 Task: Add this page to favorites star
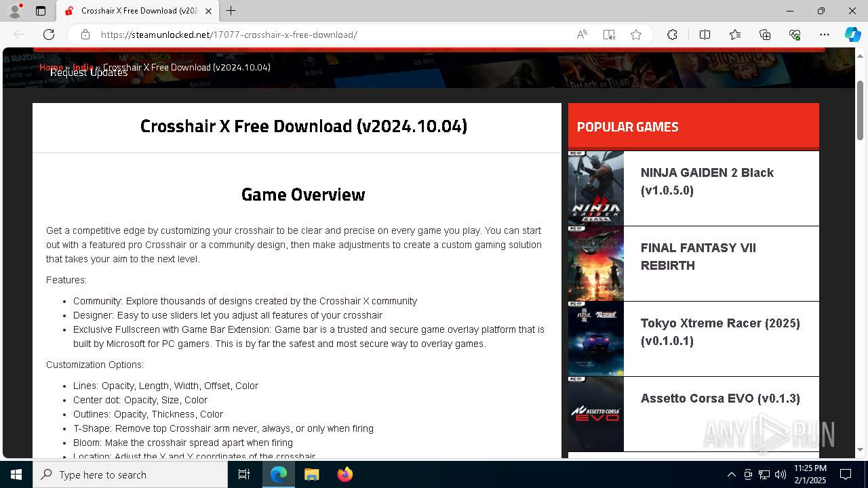click(x=636, y=35)
